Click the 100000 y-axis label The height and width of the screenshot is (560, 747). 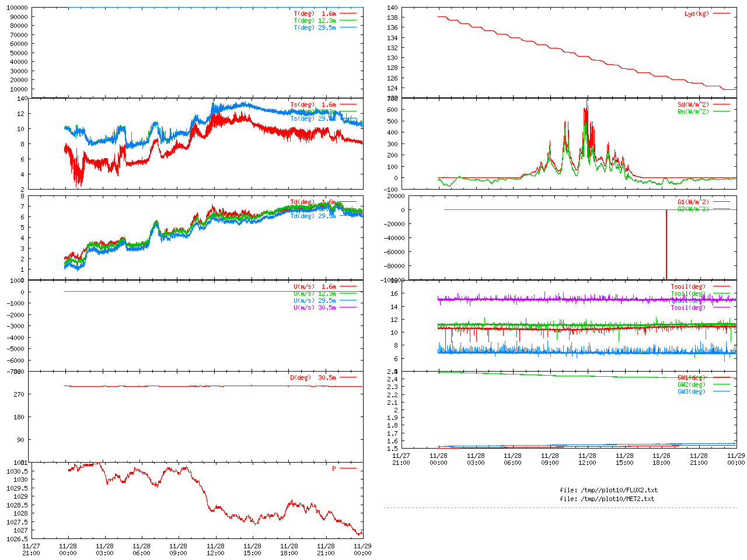tap(17, 8)
